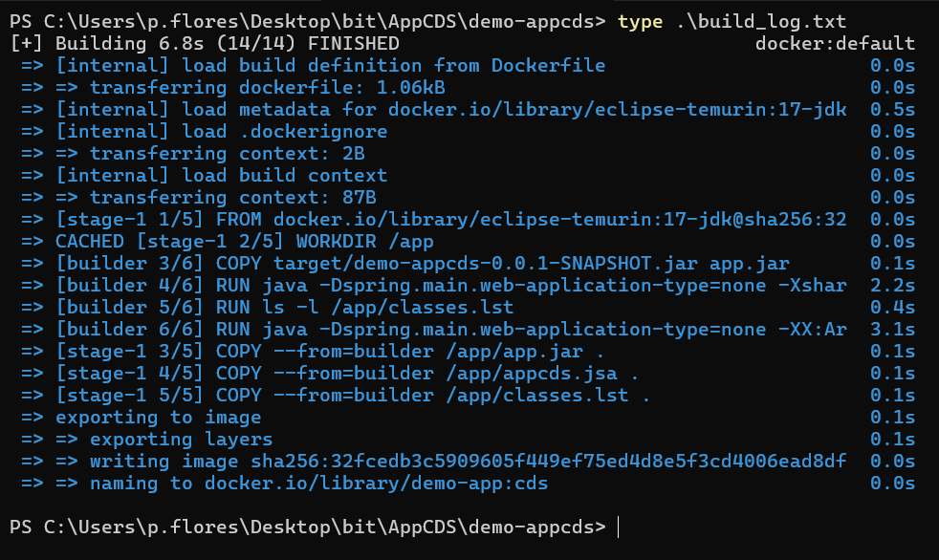Click the 'load metadata for docker.io' line
The image size is (939, 560).
(x=450, y=110)
